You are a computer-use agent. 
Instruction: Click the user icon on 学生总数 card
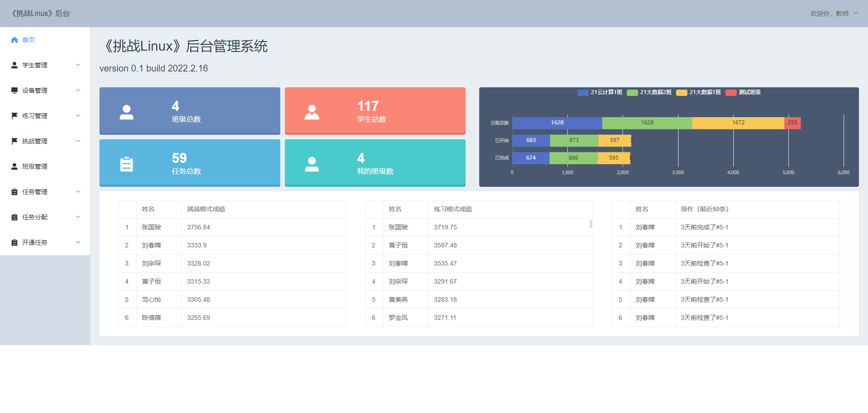point(312,112)
